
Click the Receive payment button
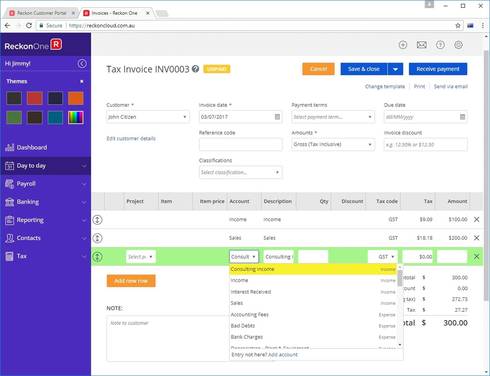pyautogui.click(x=438, y=69)
